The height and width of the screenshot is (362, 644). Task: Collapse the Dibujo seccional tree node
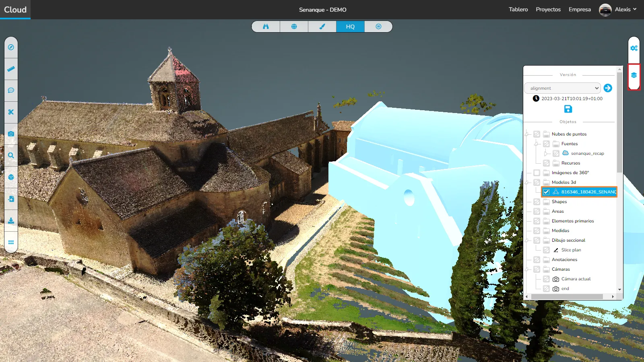coord(527,240)
